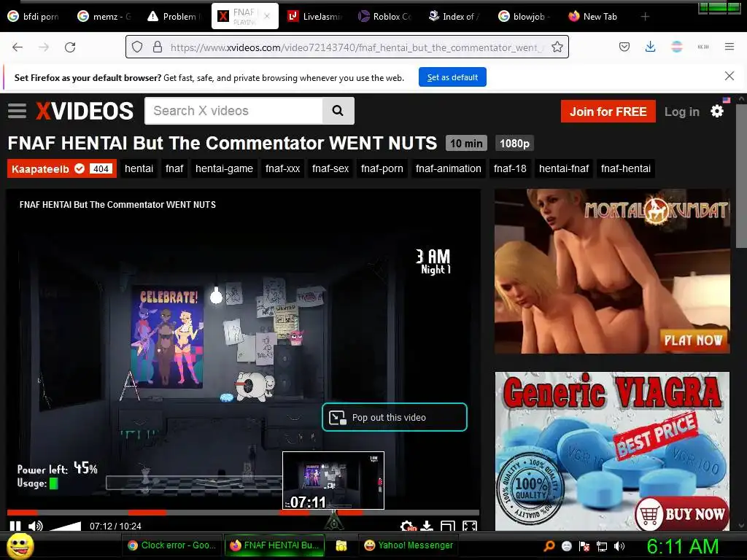The width and height of the screenshot is (747, 560).
Task: Close the active FNAF tab
Action: tap(267, 16)
